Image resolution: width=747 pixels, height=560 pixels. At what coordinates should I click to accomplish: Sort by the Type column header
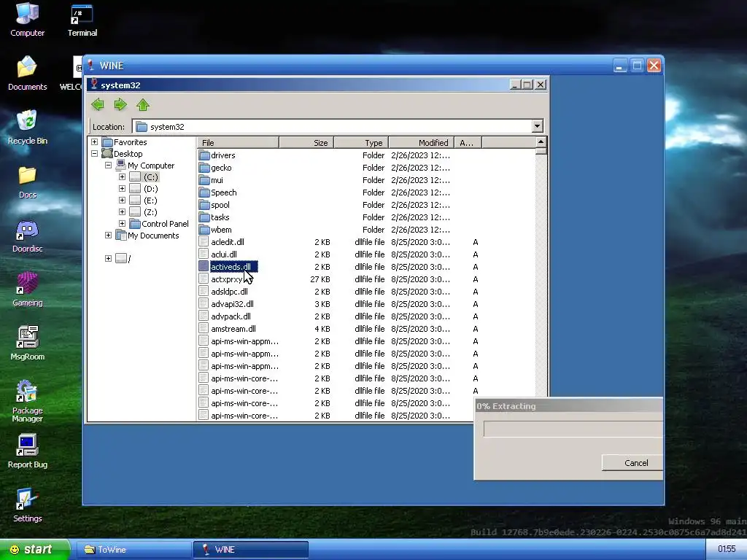tap(361, 142)
